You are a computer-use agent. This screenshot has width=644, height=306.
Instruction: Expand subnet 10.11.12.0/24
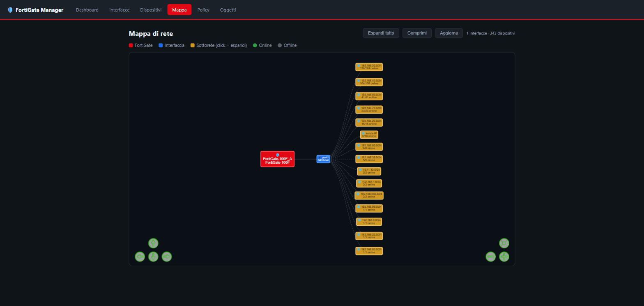click(x=369, y=172)
